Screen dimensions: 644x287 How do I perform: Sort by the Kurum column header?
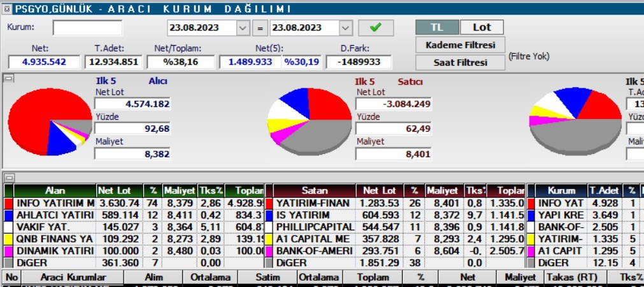(x=561, y=191)
